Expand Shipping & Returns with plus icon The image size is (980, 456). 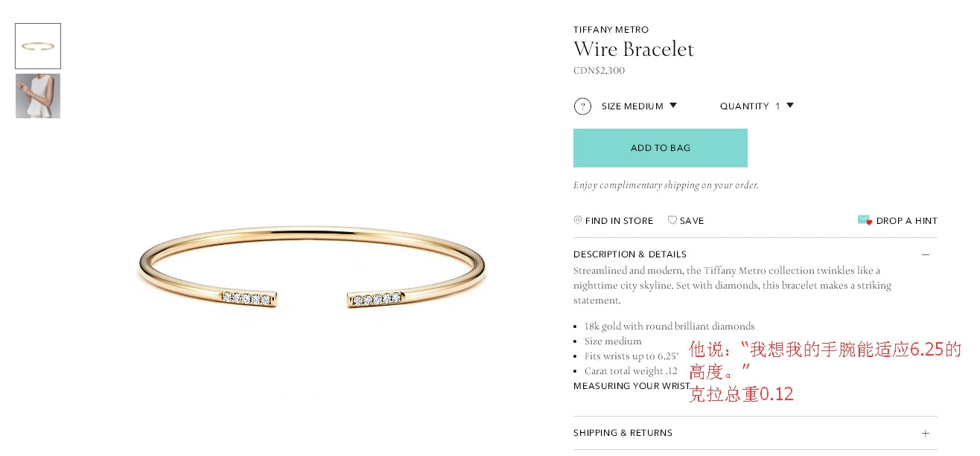coord(926,433)
